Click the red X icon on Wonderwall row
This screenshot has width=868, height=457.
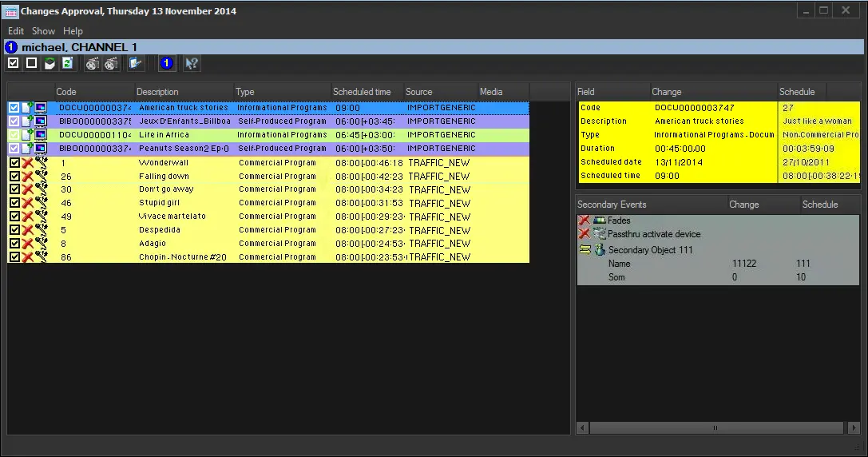(27, 163)
